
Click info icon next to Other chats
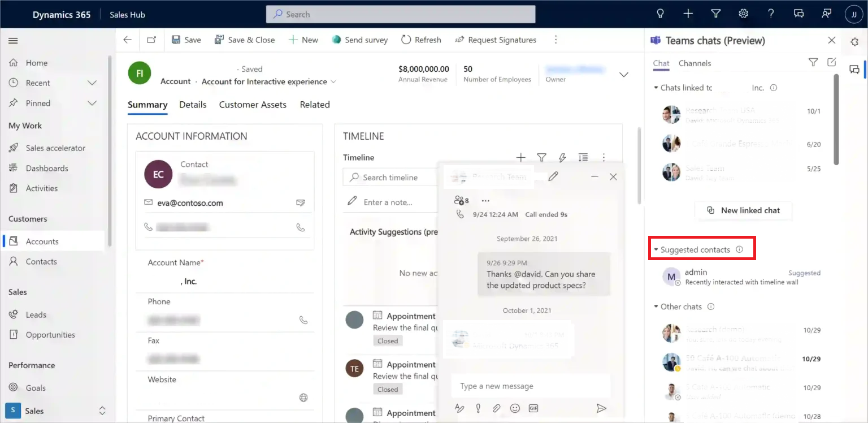(711, 307)
